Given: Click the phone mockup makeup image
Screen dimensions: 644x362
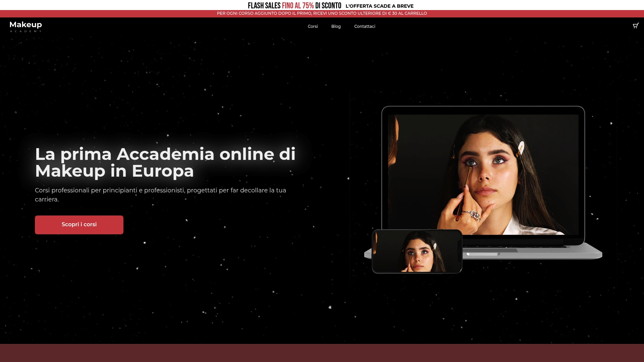Looking at the screenshot, I should click(417, 251).
